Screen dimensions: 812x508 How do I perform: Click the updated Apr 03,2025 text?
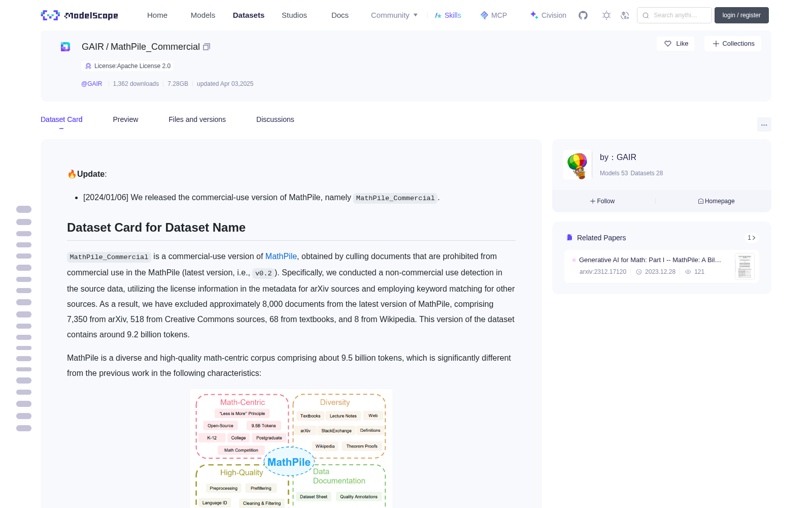click(225, 84)
